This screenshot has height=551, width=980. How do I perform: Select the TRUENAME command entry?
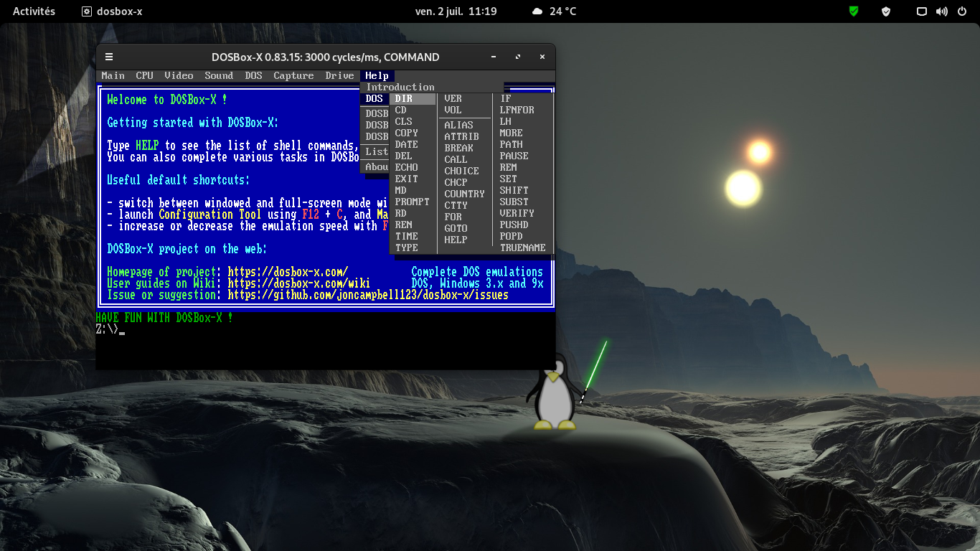(523, 247)
